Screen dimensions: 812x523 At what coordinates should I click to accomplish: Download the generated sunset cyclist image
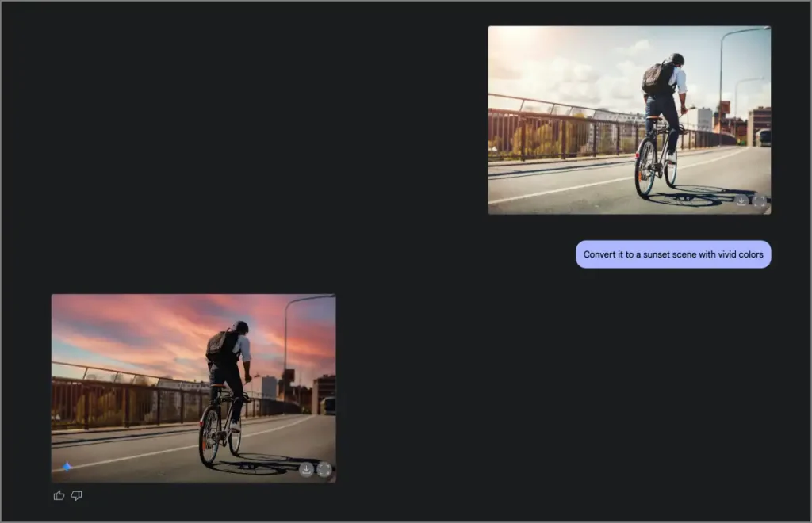[x=306, y=469]
